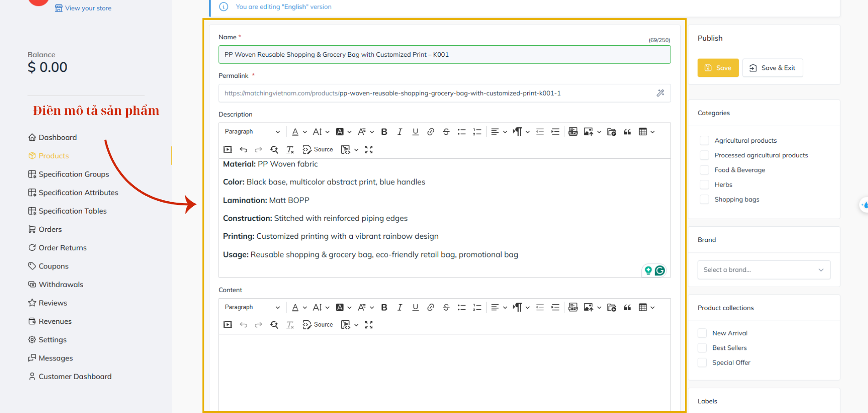Tick the New Arrival collection checkbox
868x413 pixels.
point(702,333)
